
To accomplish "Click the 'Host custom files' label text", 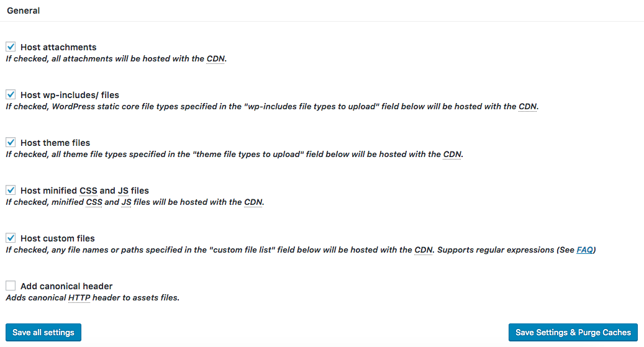I will click(x=58, y=238).
